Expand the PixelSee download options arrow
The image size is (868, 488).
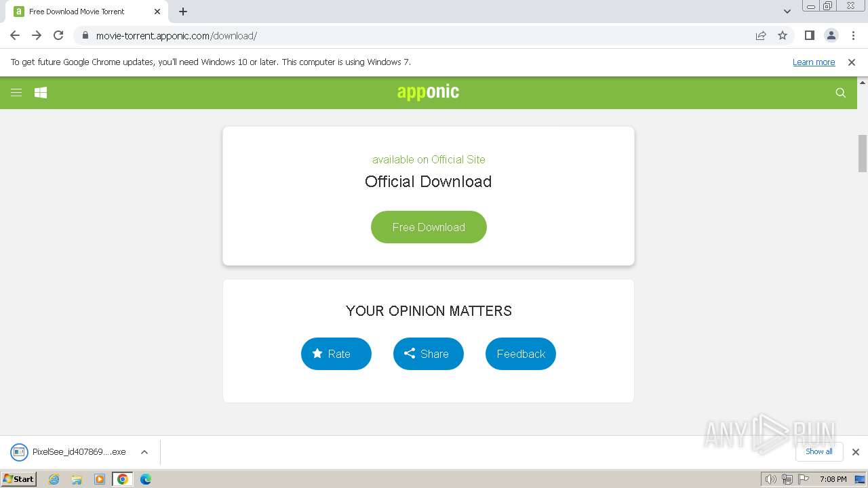144,452
